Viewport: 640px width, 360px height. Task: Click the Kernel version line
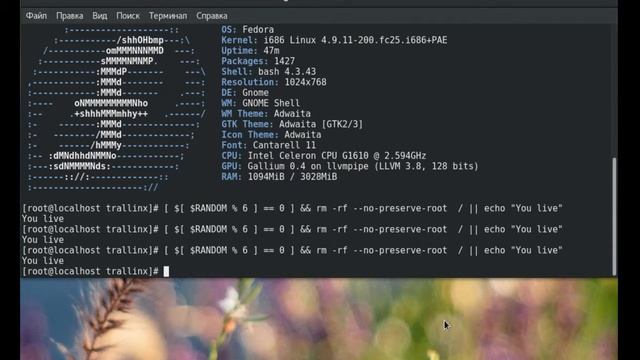[x=334, y=40]
